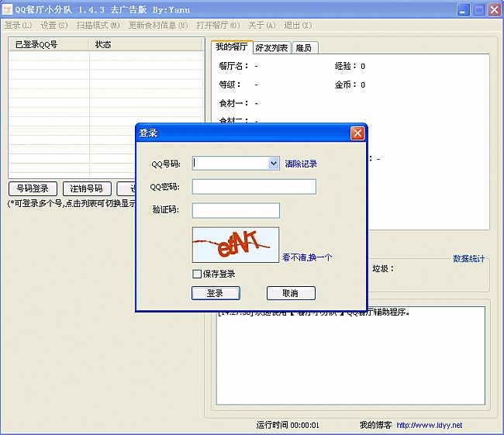The height and width of the screenshot is (435, 504).
Task: Open the 扫描模式(M) menu
Action: coord(98,25)
